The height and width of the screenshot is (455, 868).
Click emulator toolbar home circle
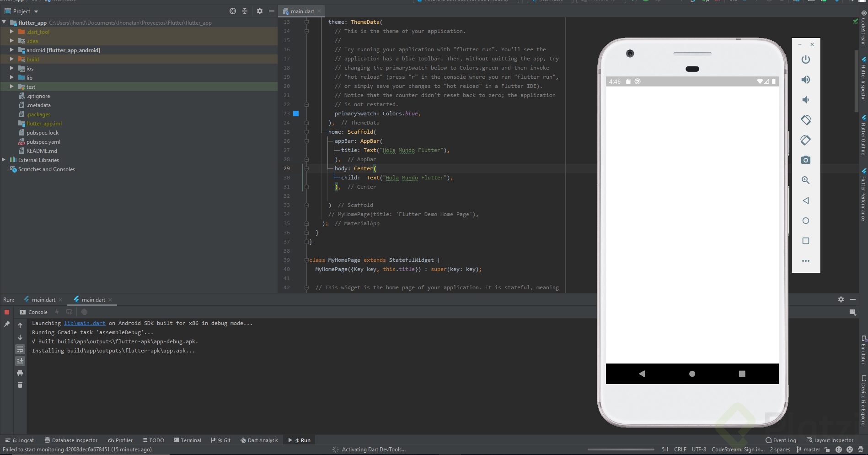pos(806,221)
